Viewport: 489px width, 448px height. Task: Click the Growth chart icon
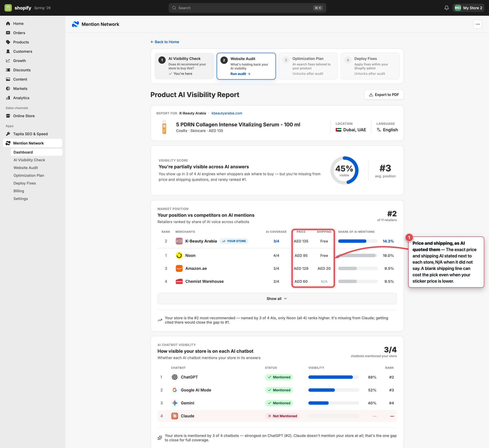[8, 61]
